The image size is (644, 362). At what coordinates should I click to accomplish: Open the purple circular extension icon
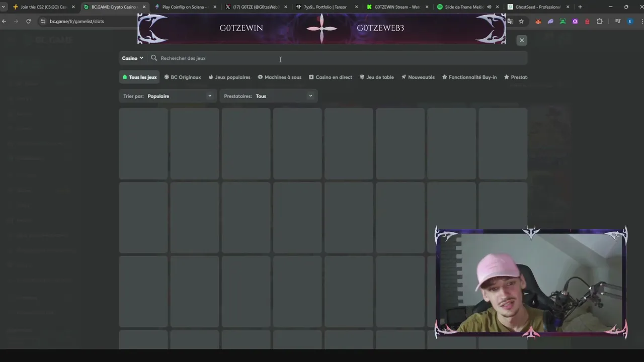tap(575, 21)
